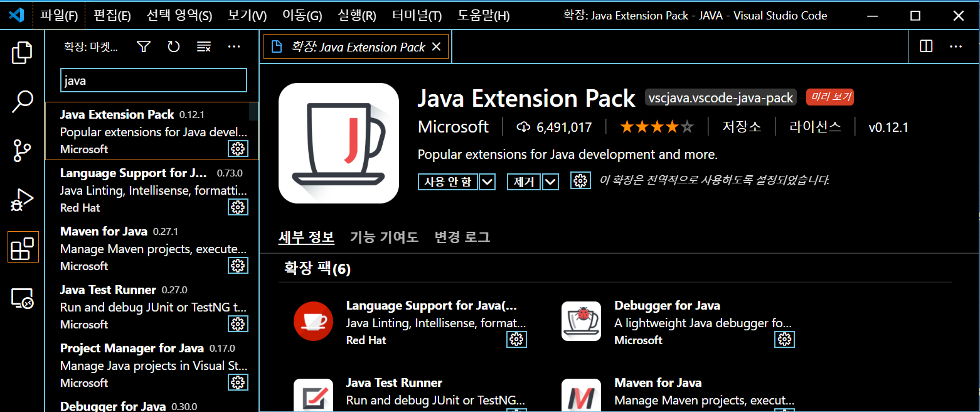980x412 pixels.
Task: Open Debugger for Java pack card
Action: (x=678, y=323)
